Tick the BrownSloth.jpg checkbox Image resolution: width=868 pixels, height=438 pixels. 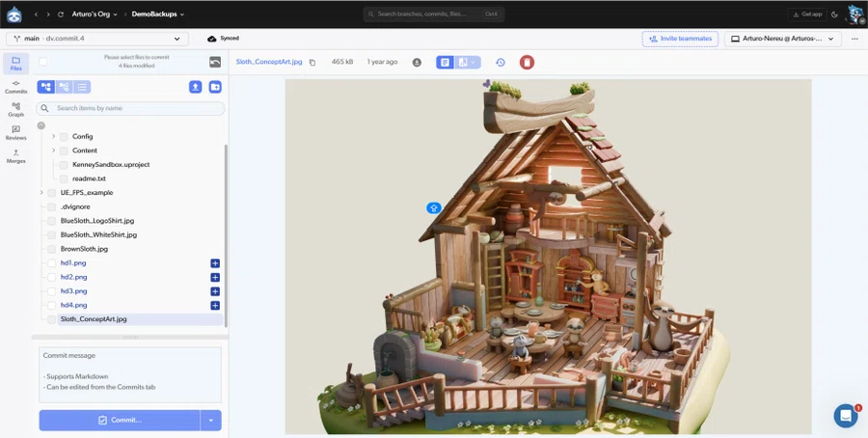tap(51, 249)
